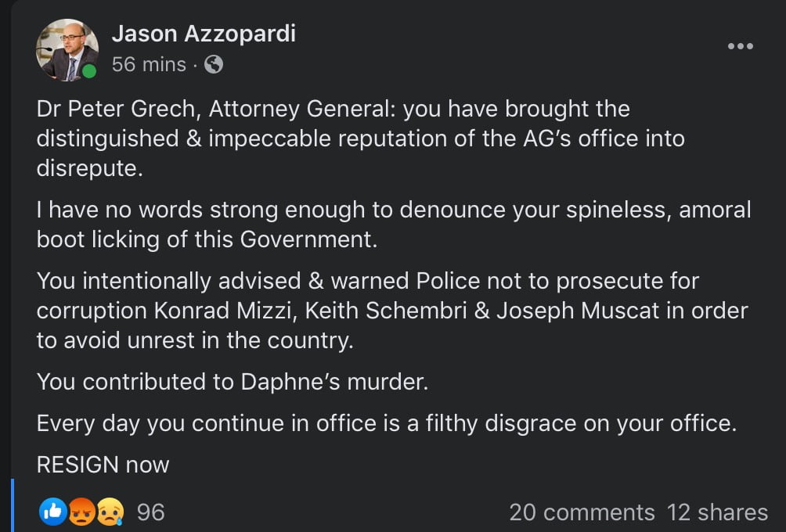Viewport: 786px width, 532px height.
Task: Open the Jason Azzopardi profile name link
Action: click(204, 34)
